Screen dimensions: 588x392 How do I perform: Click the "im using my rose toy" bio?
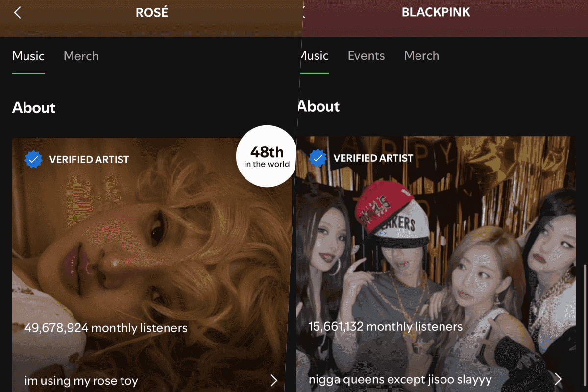pos(81,381)
